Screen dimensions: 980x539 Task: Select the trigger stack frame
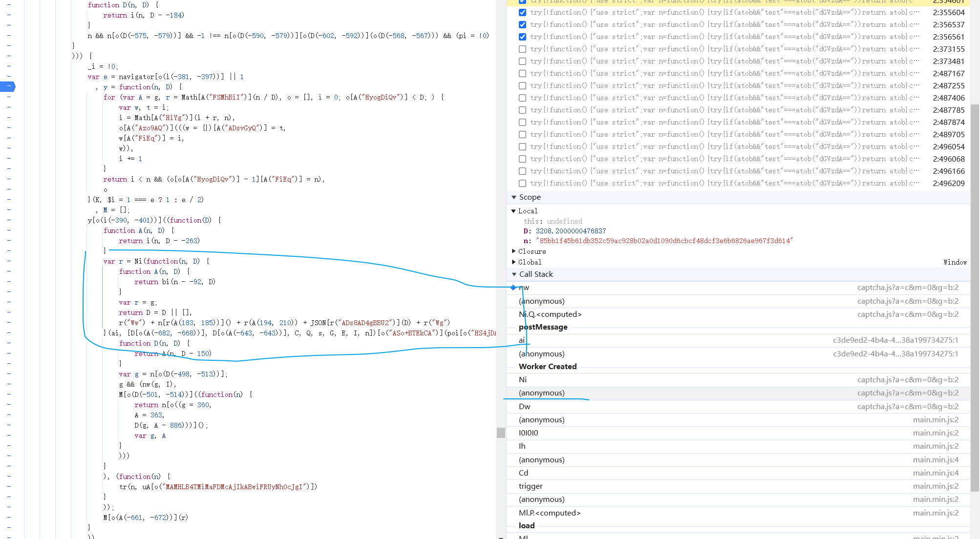click(738, 486)
